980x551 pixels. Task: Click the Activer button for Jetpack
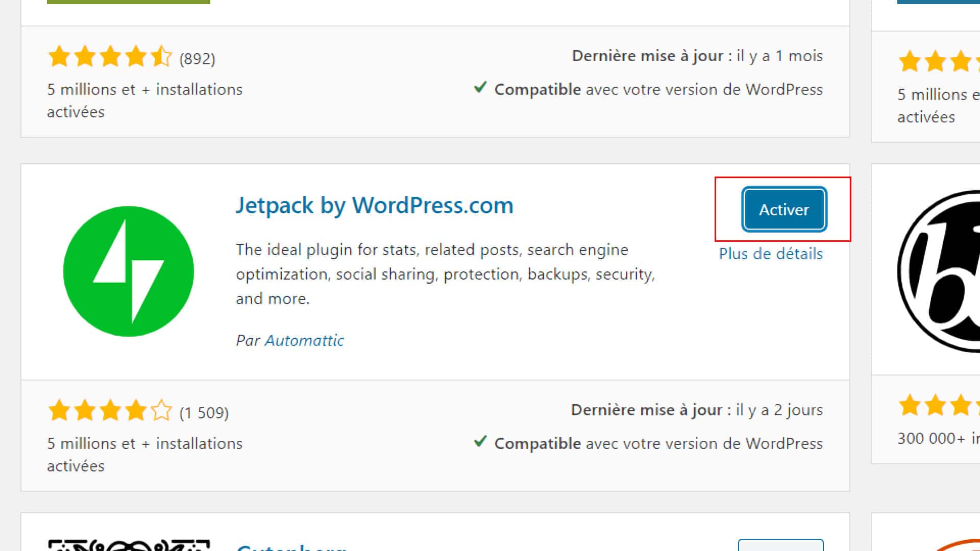click(x=784, y=210)
